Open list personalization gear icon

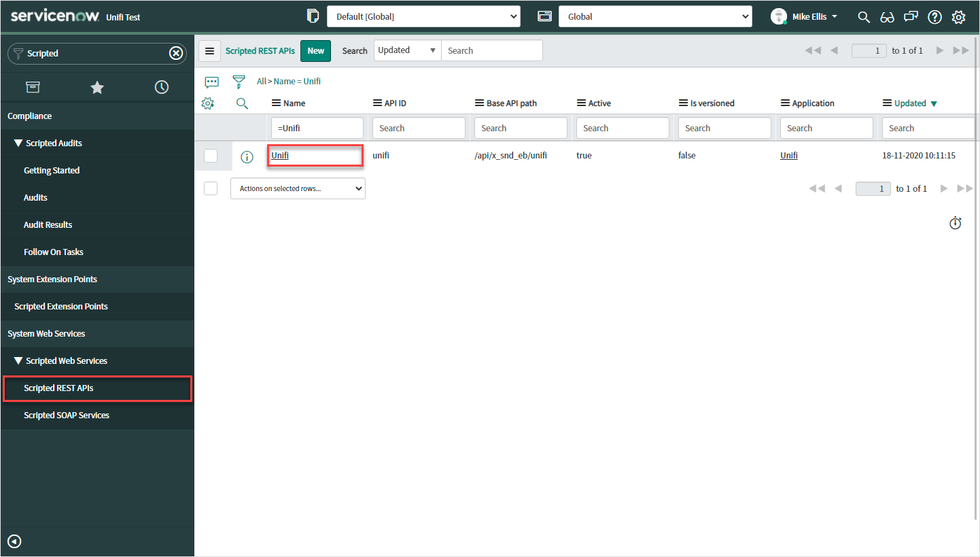[x=208, y=103]
